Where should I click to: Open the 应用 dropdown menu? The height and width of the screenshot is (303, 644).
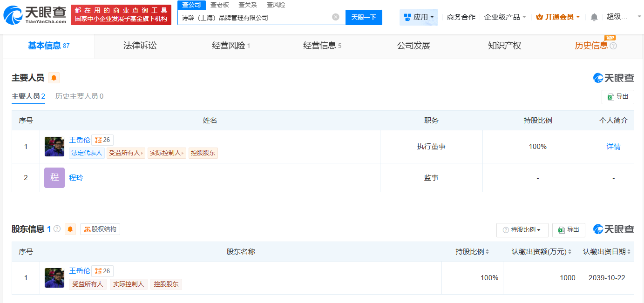[x=419, y=17]
